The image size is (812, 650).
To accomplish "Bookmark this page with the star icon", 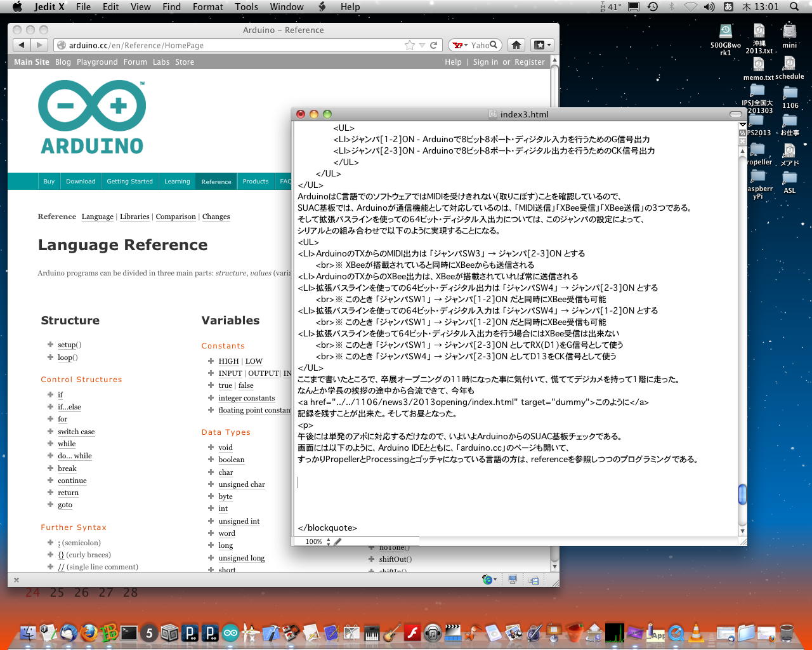I will tap(410, 45).
